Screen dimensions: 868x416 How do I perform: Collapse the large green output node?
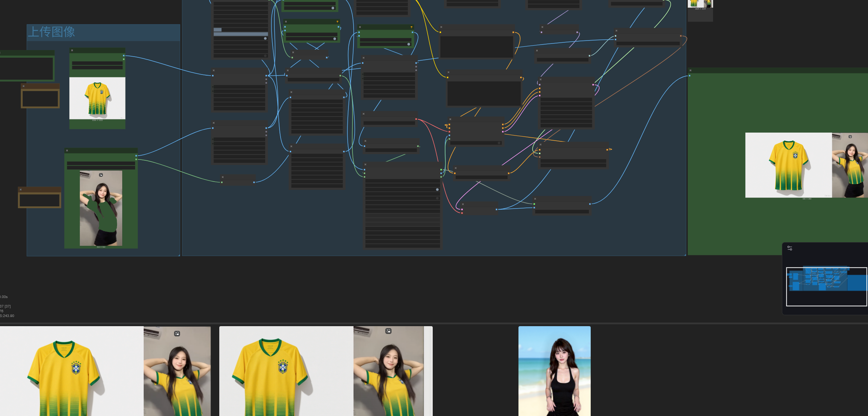[690, 70]
